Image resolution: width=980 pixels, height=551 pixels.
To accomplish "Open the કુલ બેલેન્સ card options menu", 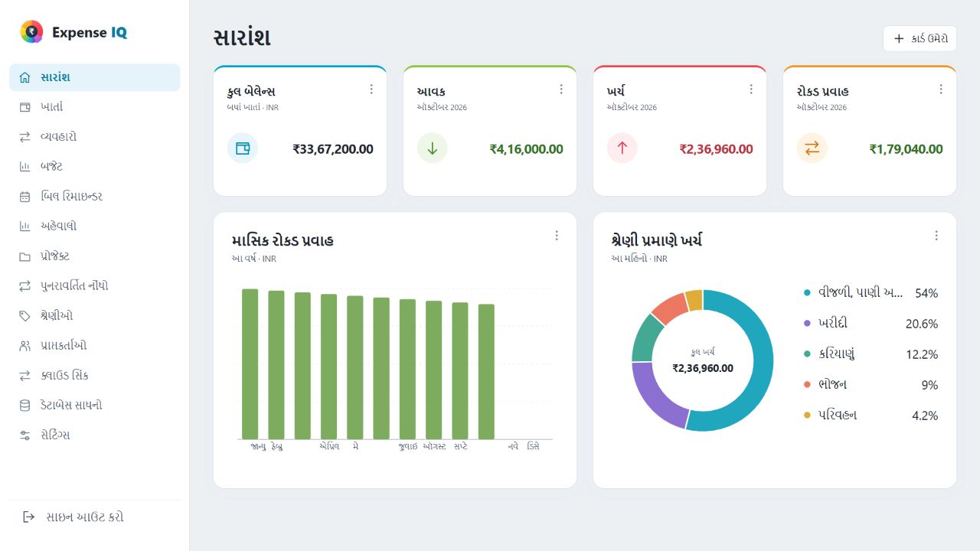I will tap(371, 90).
